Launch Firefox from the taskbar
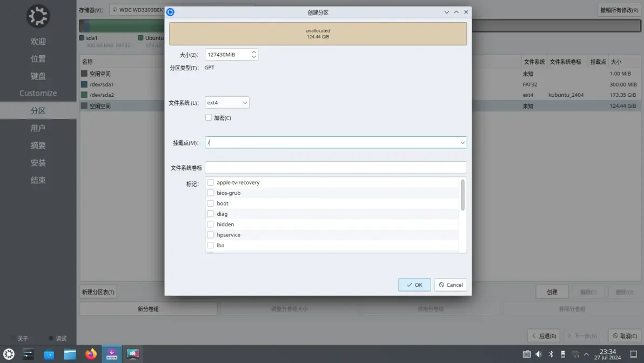The image size is (644, 363). pyautogui.click(x=91, y=354)
